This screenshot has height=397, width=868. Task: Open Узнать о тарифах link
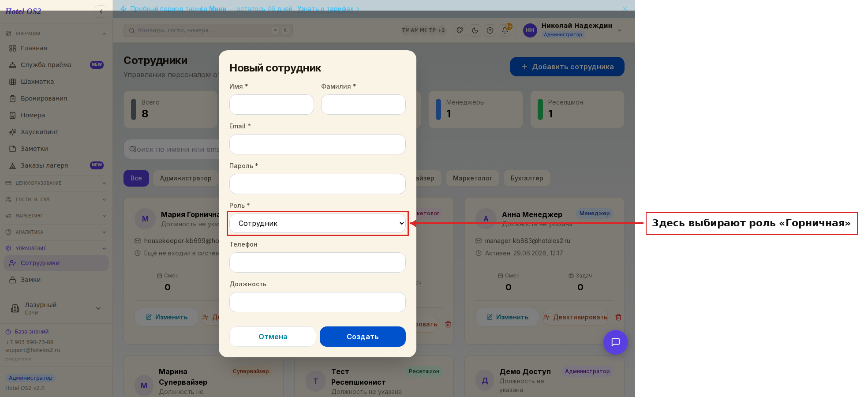325,9
